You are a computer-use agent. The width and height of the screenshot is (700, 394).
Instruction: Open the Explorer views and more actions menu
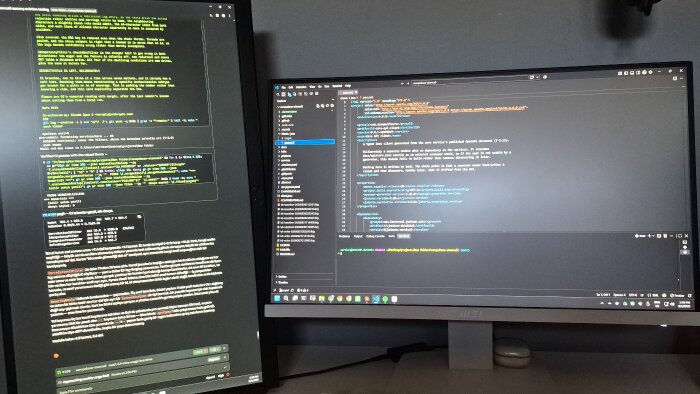(x=333, y=100)
